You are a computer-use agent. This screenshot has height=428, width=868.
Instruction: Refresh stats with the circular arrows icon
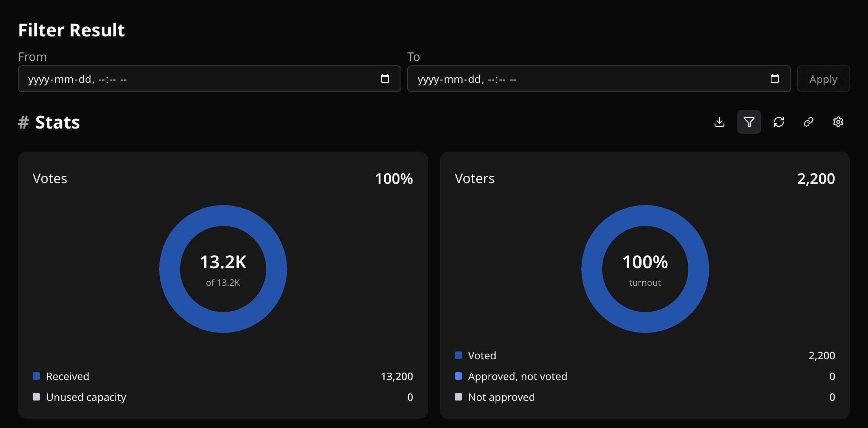(779, 122)
